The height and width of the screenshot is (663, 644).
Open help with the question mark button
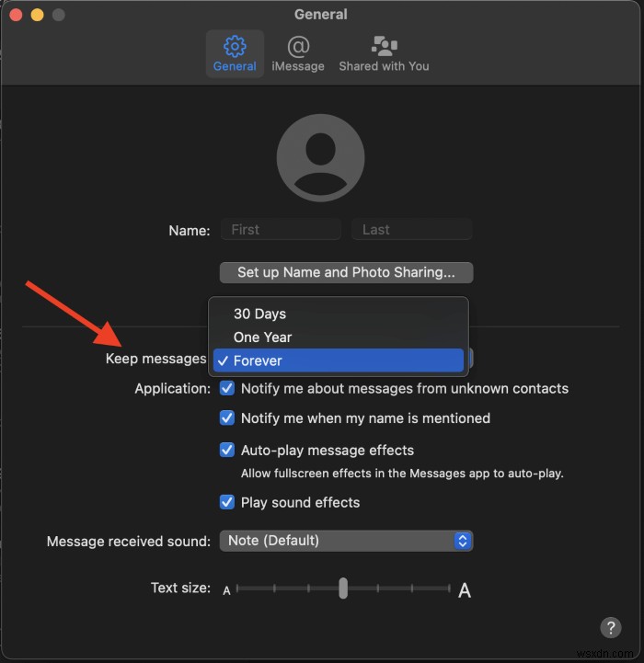pyautogui.click(x=611, y=628)
